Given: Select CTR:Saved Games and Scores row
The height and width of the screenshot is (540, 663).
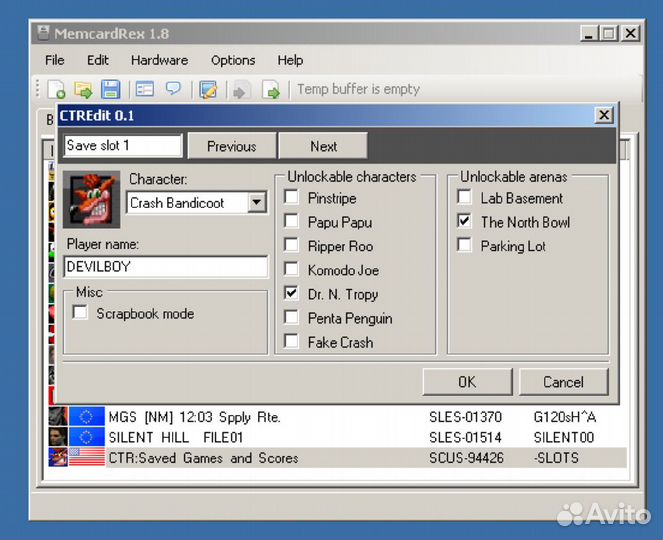Looking at the screenshot, I should (x=337, y=458).
